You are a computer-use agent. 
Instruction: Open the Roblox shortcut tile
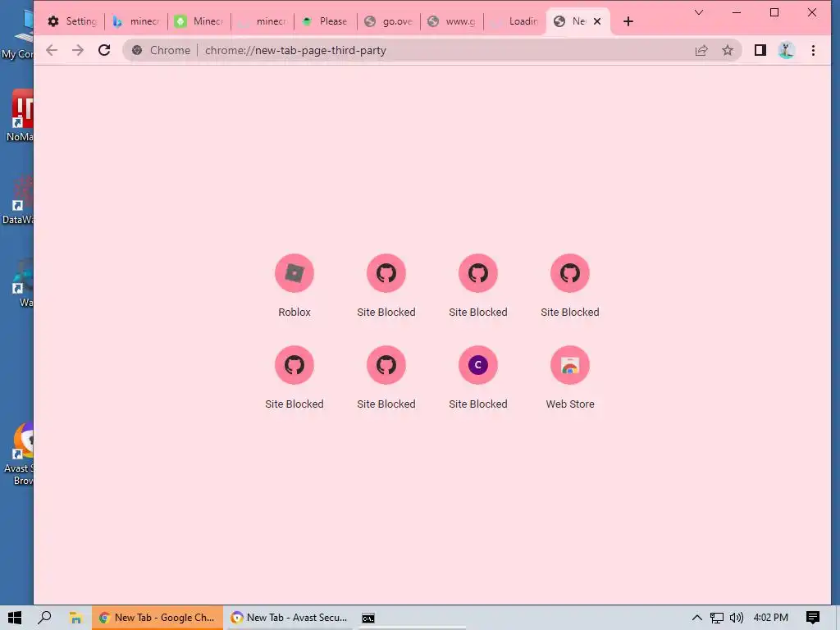pos(294,285)
